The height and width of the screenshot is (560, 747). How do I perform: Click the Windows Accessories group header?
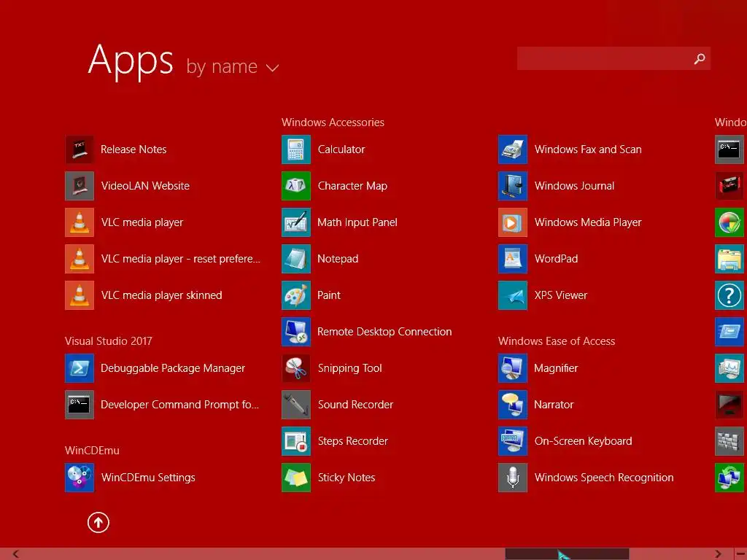[333, 122]
